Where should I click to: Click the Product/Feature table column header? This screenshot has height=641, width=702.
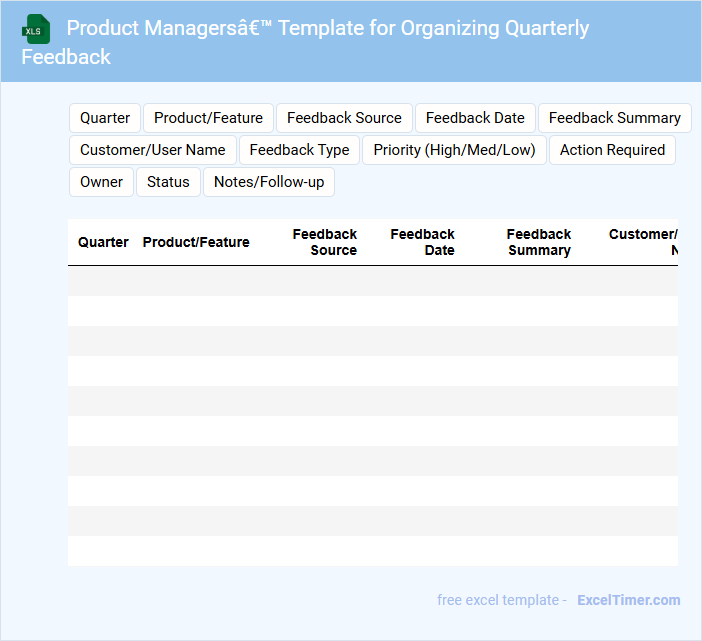(196, 242)
